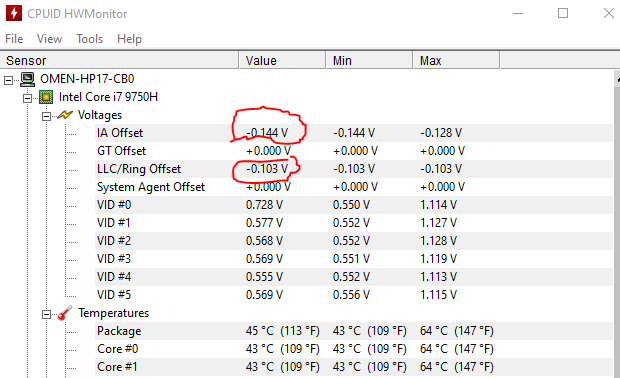Select the OMEN-HP17-CB0 computer icon
The image size is (620, 378).
(28, 79)
